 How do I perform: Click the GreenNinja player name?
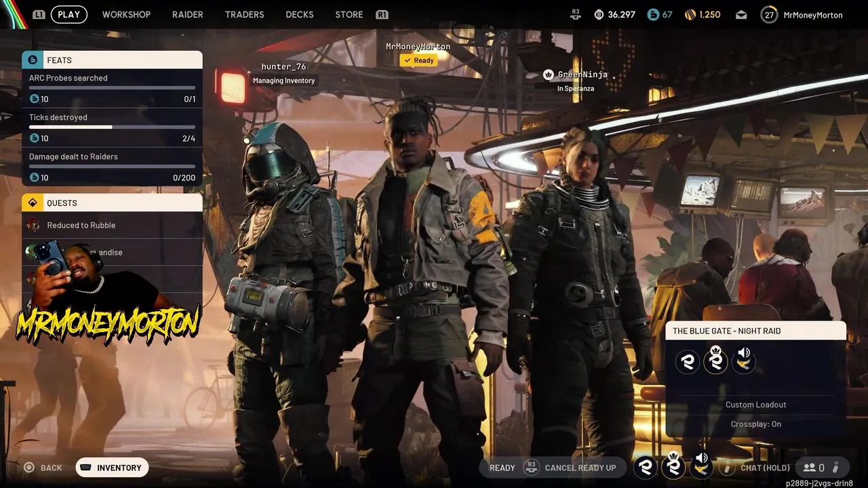click(583, 75)
